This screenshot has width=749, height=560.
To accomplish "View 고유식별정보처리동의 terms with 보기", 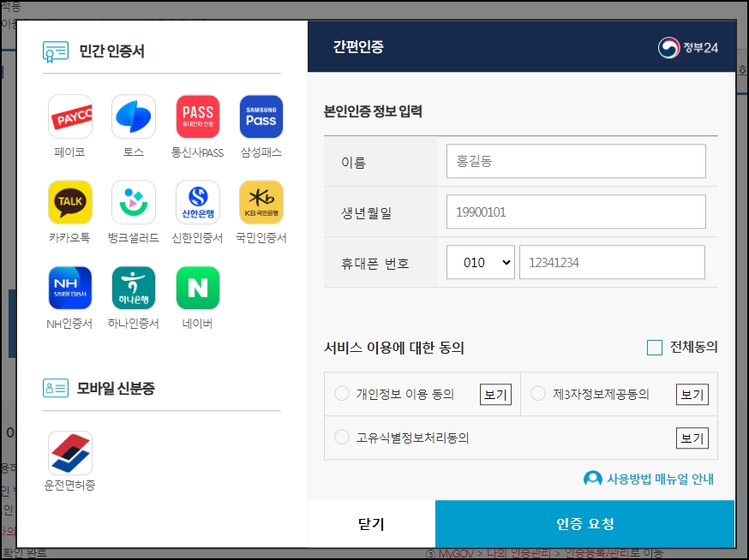I will point(692,438).
